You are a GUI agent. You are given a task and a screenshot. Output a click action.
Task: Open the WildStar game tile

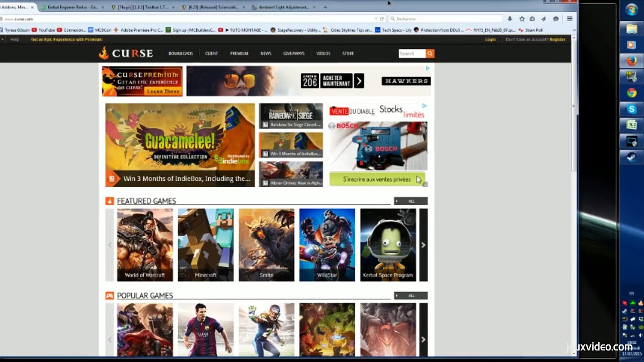(x=327, y=245)
